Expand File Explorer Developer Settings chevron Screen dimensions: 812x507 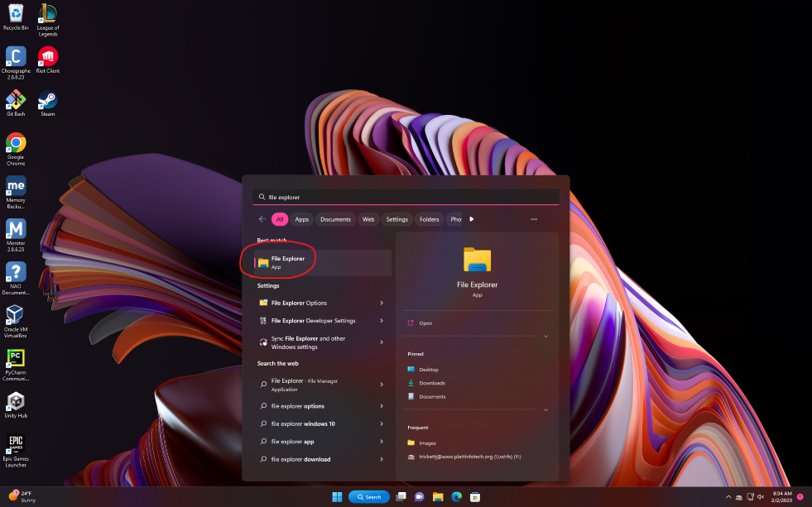(382, 321)
